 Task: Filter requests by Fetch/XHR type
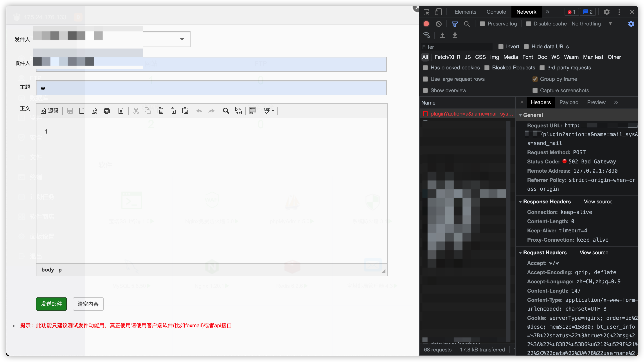point(447,57)
